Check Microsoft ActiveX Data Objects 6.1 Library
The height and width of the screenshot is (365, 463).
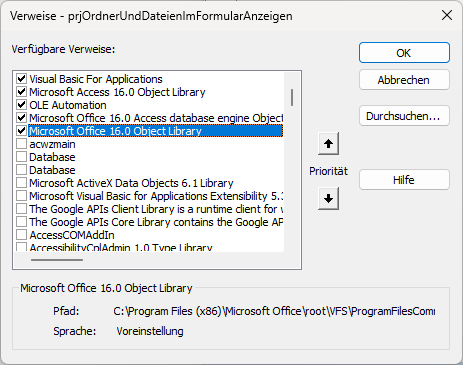pyautogui.click(x=22, y=183)
